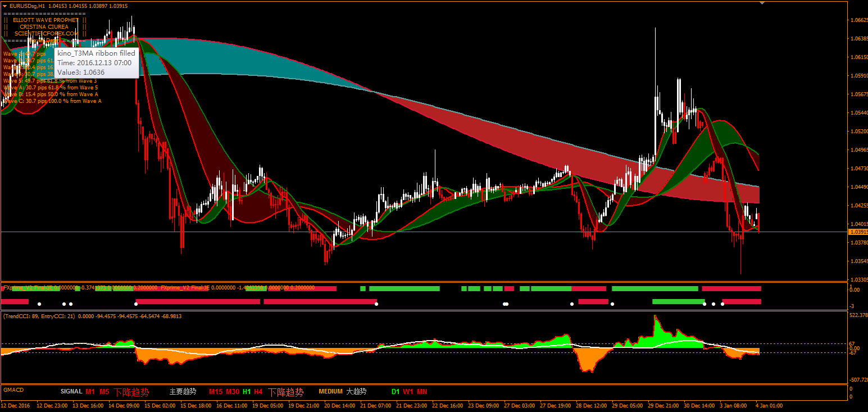Click the 'Wave 5: 49.7 pips' line
The height and width of the screenshot is (412, 868).
point(50,81)
